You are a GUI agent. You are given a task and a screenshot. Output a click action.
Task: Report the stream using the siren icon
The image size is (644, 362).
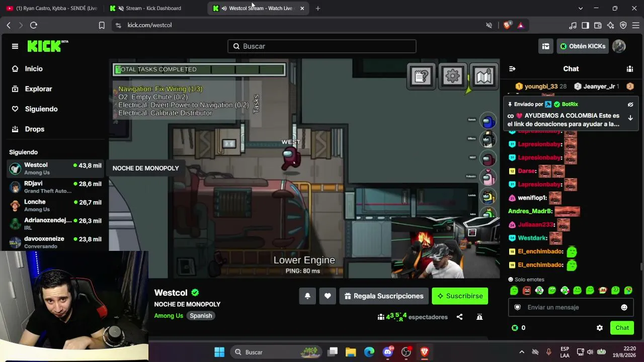tap(479, 317)
